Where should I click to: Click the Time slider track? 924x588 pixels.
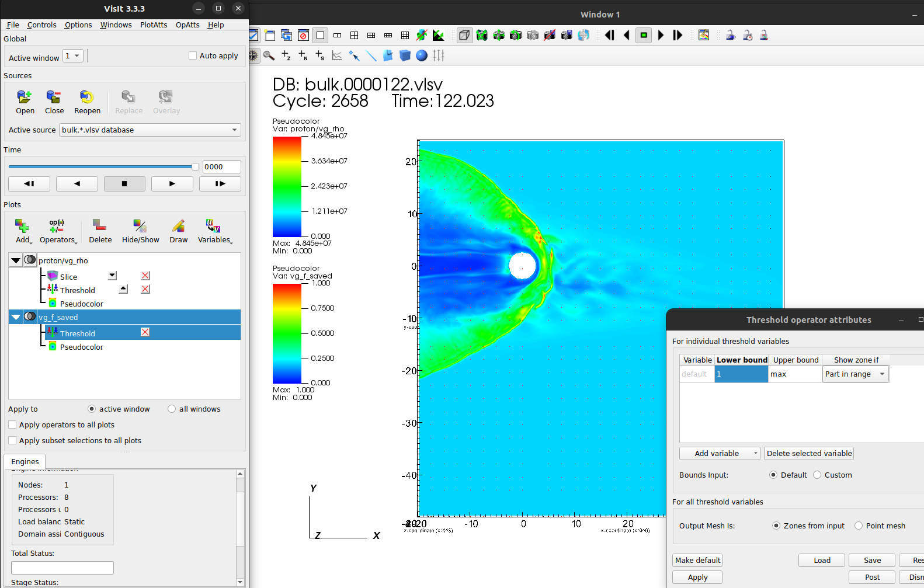click(99, 167)
